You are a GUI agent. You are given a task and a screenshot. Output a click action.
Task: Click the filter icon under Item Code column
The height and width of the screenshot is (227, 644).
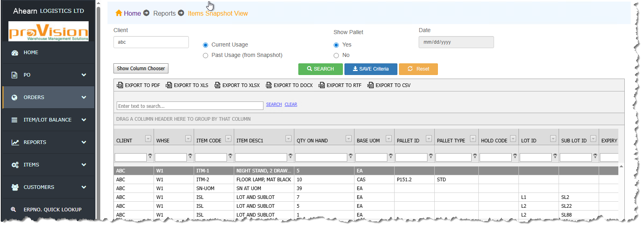230,156
